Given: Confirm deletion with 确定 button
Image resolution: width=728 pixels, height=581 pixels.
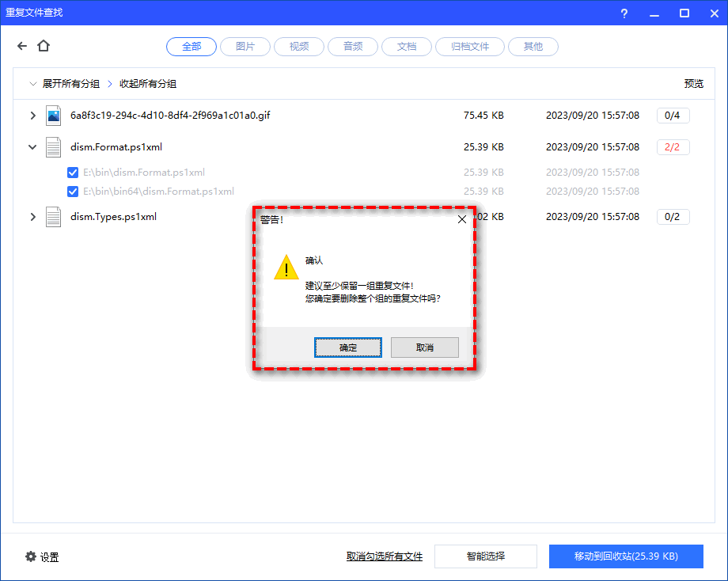Looking at the screenshot, I should 348,347.
